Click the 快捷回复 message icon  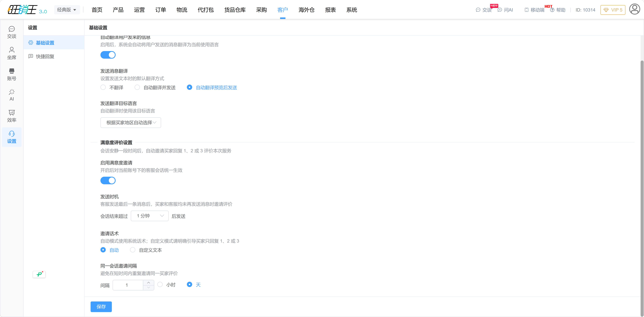pyautogui.click(x=31, y=56)
